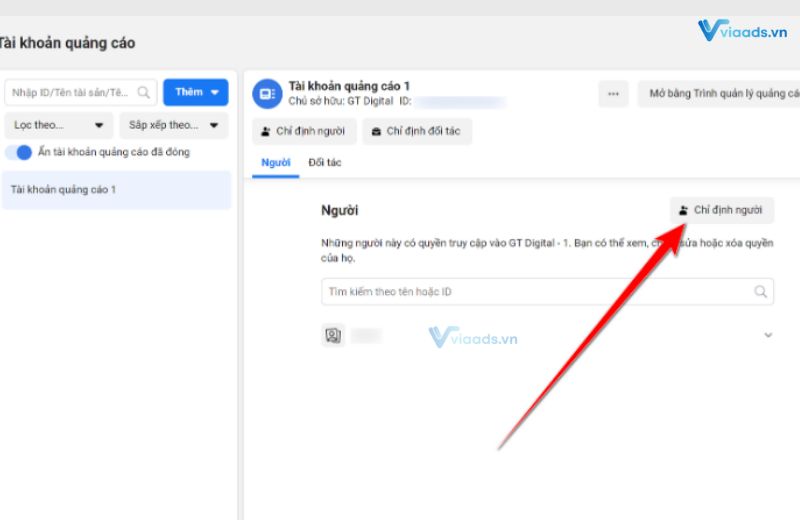Select Tài khoản quảng cáo 1 in list
The width and height of the screenshot is (800, 520).
pyautogui.click(x=116, y=189)
